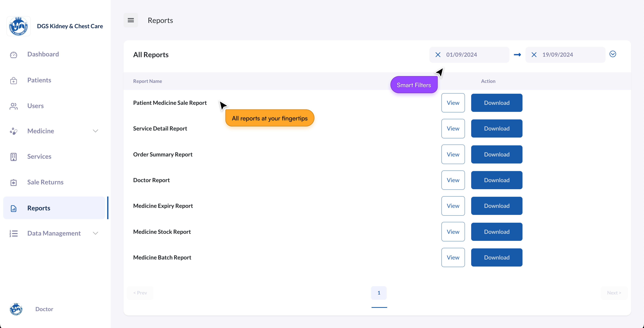Click the Patients medical bag icon
Image resolution: width=644 pixels, height=328 pixels.
click(x=13, y=80)
